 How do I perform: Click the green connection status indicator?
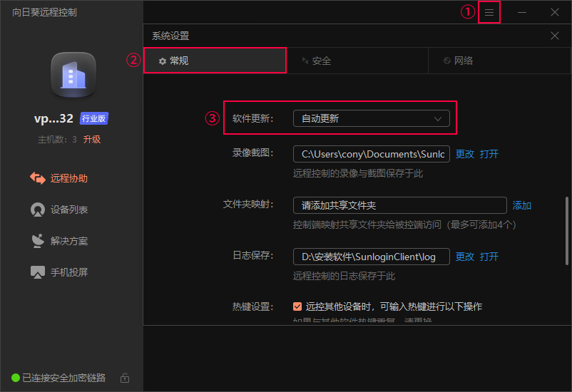(x=16, y=378)
